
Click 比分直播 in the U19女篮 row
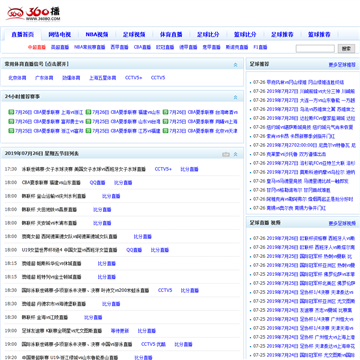[160, 250]
